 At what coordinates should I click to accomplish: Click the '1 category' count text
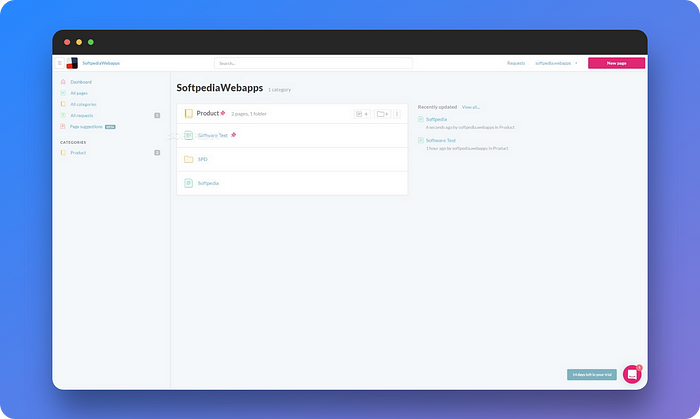coord(279,90)
